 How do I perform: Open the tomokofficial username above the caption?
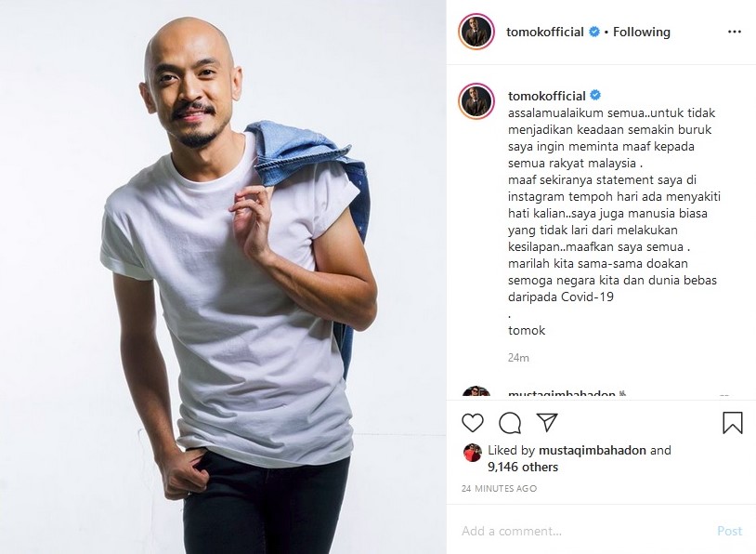[547, 96]
